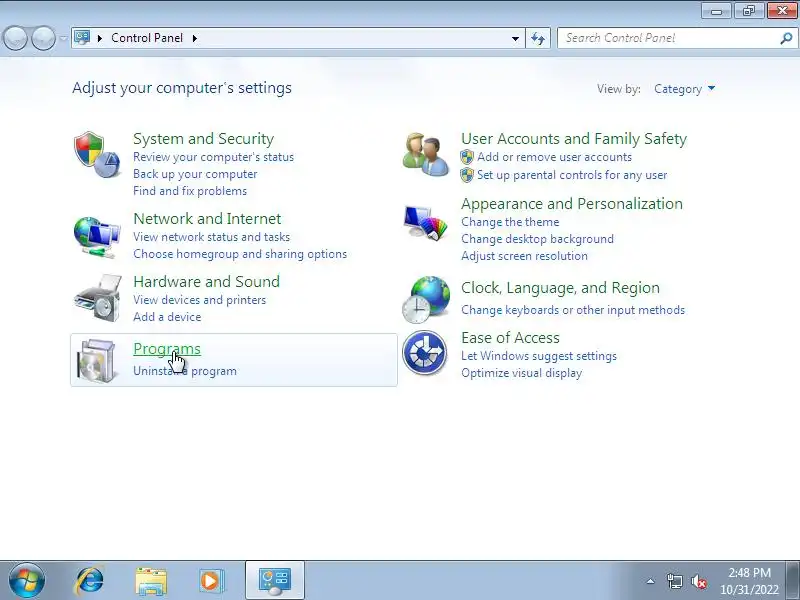Screen dimensions: 800x600
Task: Click the Network and Internet globe icon
Action: click(x=97, y=237)
